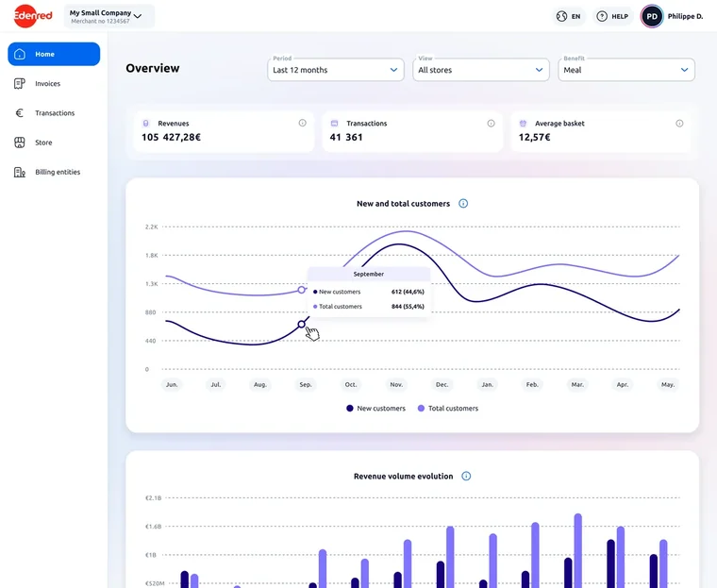Click the Transactions card icon

coord(334,123)
